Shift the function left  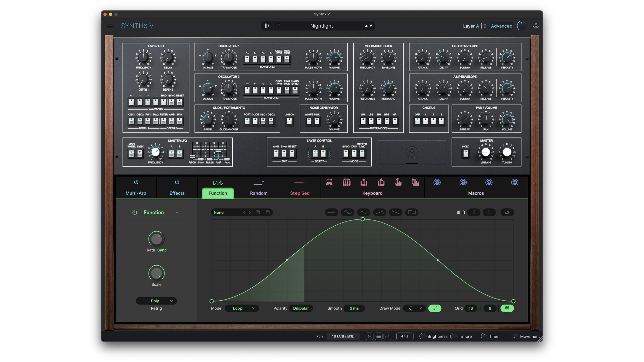click(474, 212)
